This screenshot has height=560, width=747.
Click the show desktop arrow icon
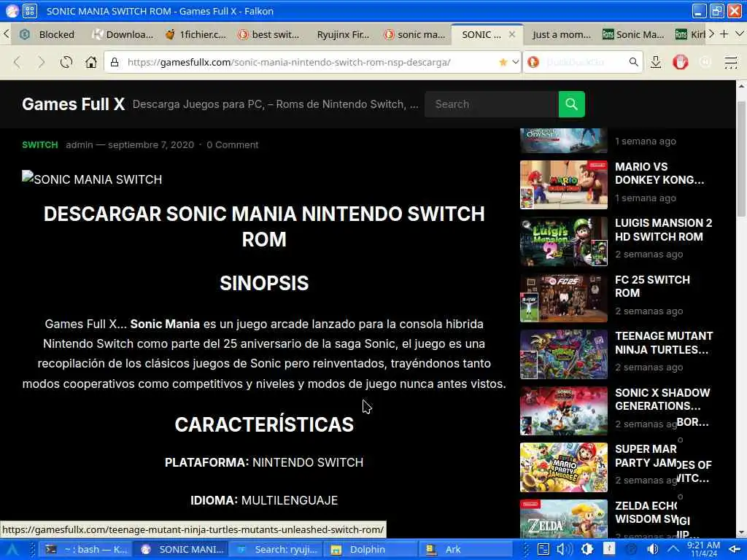click(734, 550)
